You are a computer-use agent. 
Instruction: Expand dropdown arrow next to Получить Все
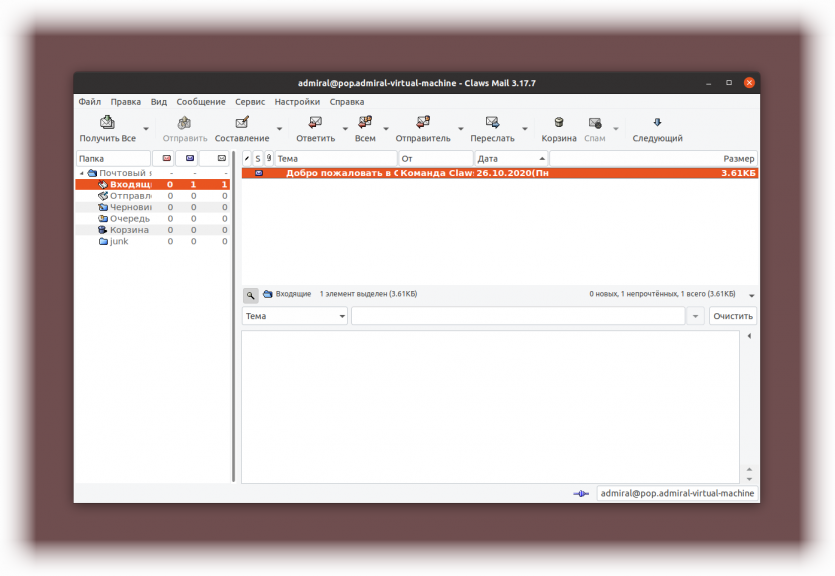point(146,129)
